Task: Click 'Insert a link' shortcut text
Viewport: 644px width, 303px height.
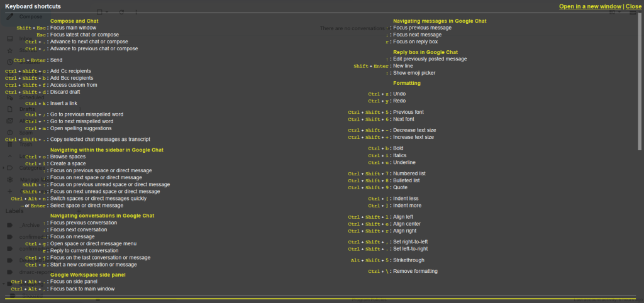Action: coord(64,104)
